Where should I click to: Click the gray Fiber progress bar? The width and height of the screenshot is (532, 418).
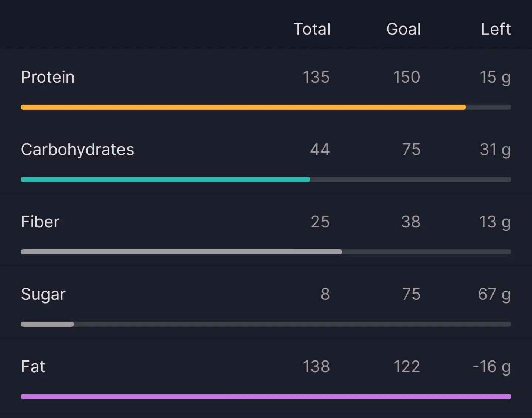pyautogui.click(x=266, y=252)
